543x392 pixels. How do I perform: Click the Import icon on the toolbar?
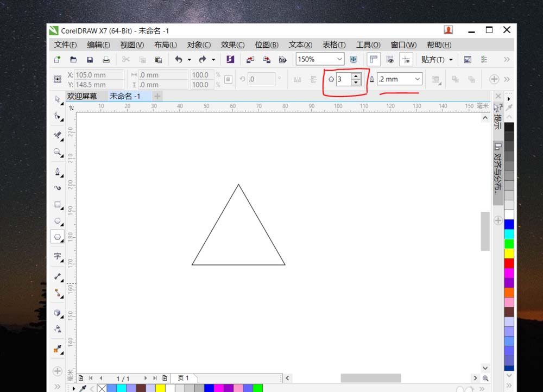[x=250, y=60]
